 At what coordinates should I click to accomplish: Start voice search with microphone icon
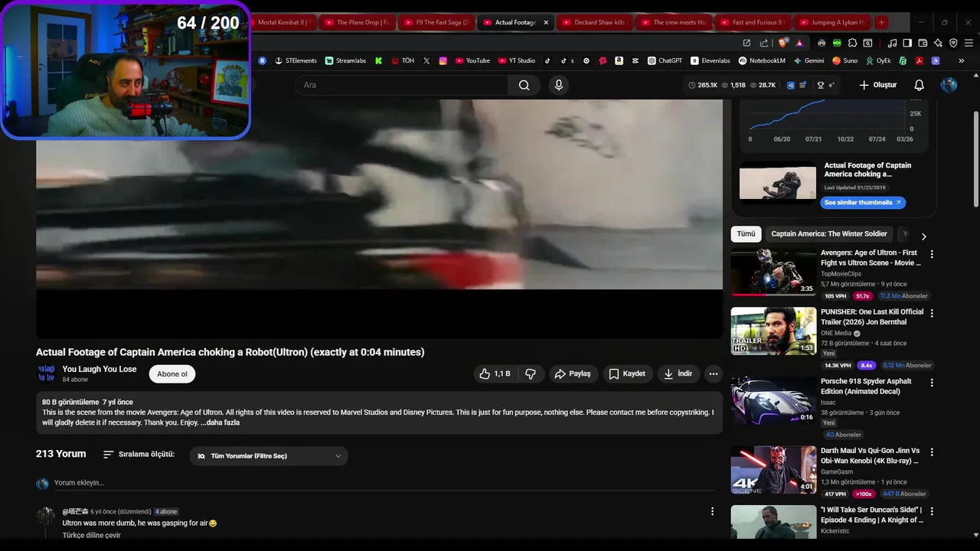(x=559, y=85)
